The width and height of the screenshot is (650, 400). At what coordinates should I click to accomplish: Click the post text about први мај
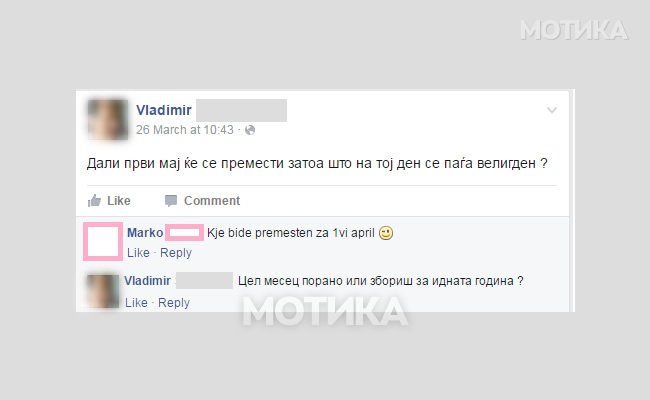point(317,163)
